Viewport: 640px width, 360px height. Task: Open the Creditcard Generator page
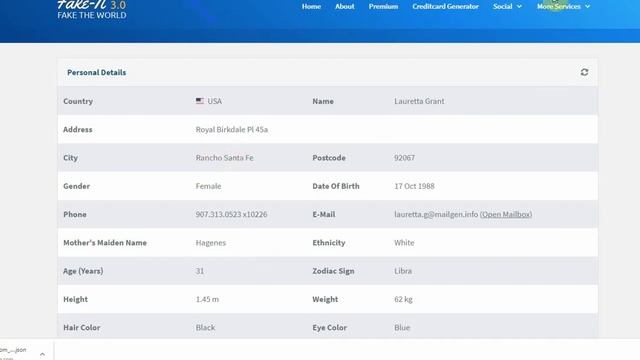[x=445, y=7]
